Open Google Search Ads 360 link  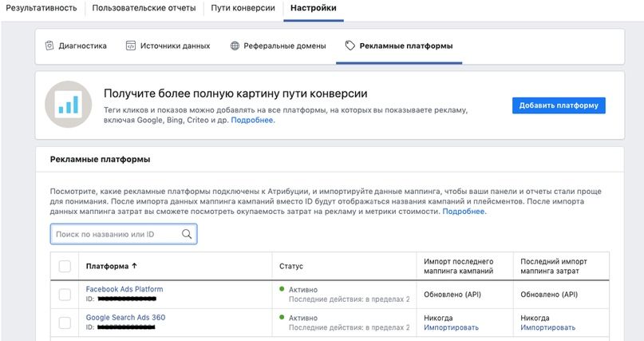pyautogui.click(x=125, y=318)
